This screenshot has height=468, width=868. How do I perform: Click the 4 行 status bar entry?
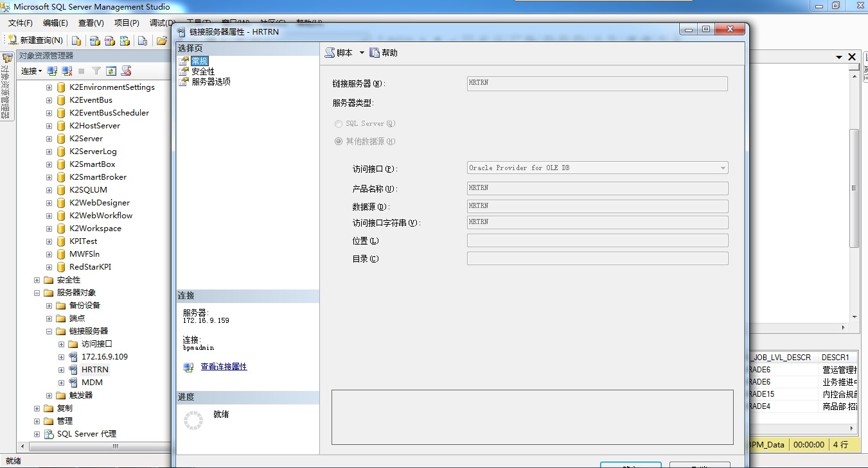click(840, 444)
